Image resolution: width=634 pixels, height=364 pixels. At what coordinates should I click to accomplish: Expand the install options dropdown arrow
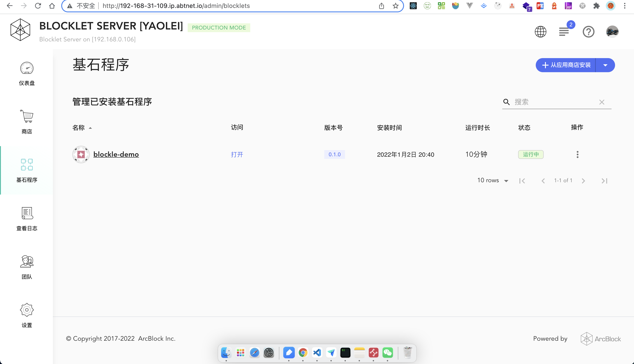[x=605, y=65]
